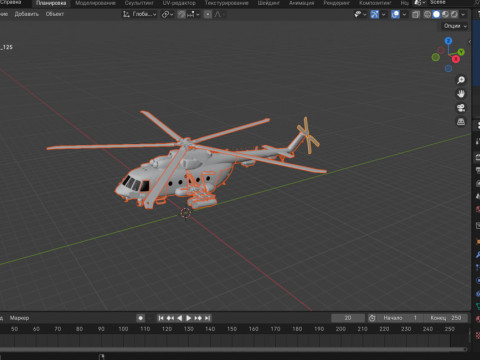The width and height of the screenshot is (480, 360).
Task: Play animation in reverse
Action: coord(179,318)
